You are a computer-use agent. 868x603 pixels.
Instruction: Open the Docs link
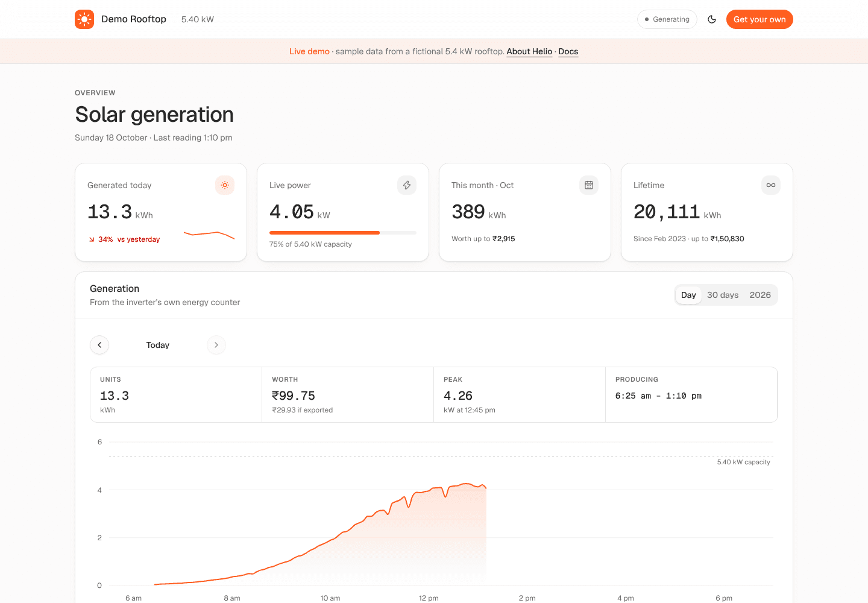coord(568,51)
